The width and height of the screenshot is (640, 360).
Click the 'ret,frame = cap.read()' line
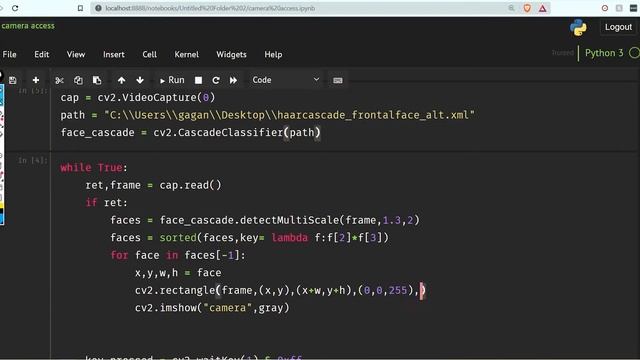[x=153, y=185]
